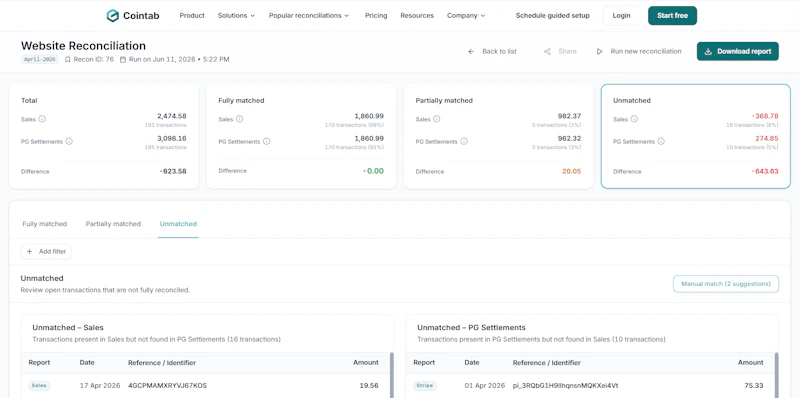Screen dimensions: 800x398
Task: Click the Share icon
Action: point(547,52)
